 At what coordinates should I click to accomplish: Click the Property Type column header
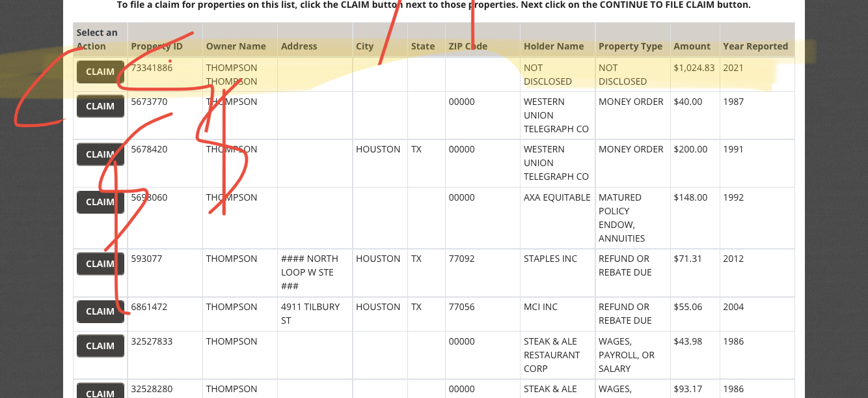631,46
